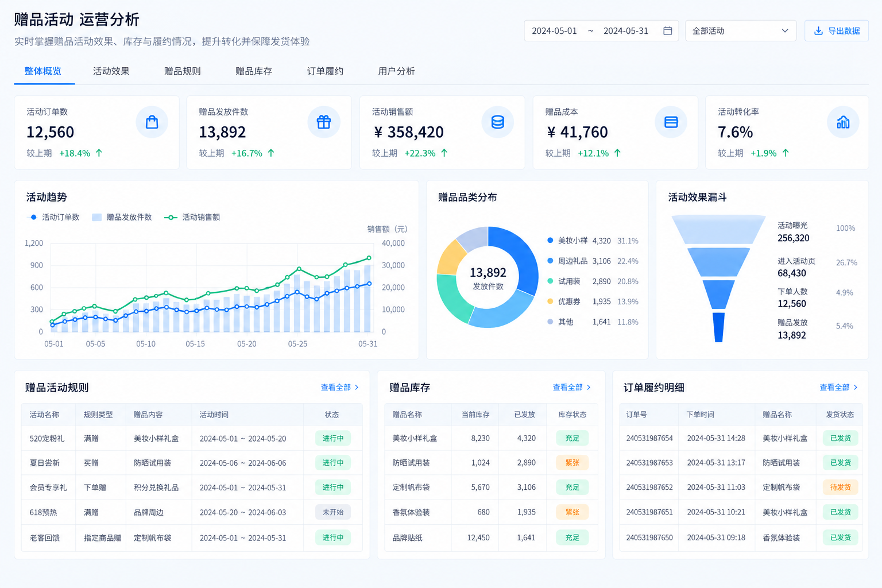Click the 待发货 status for order 240531987652

[841, 488]
